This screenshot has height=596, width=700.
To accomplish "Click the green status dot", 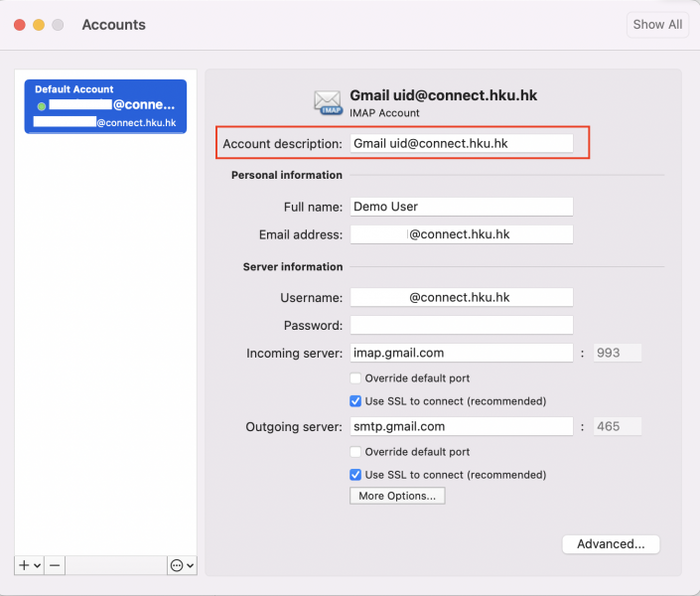I will pos(42,106).
